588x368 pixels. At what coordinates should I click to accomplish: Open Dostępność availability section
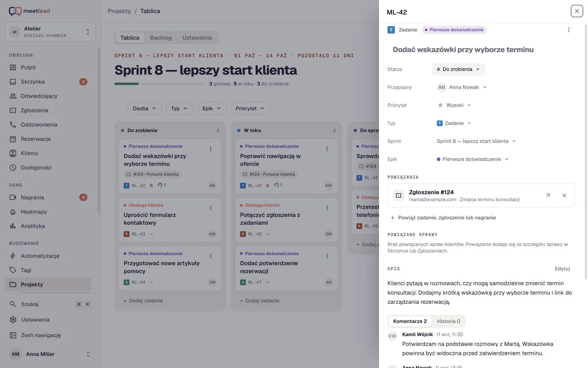tap(48, 168)
